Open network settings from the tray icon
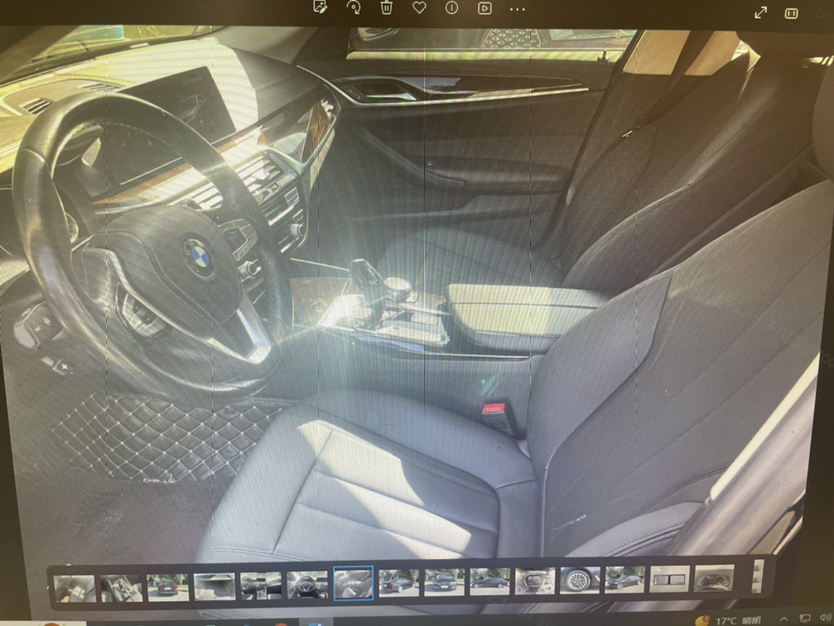This screenshot has width=834, height=626. coord(805,618)
